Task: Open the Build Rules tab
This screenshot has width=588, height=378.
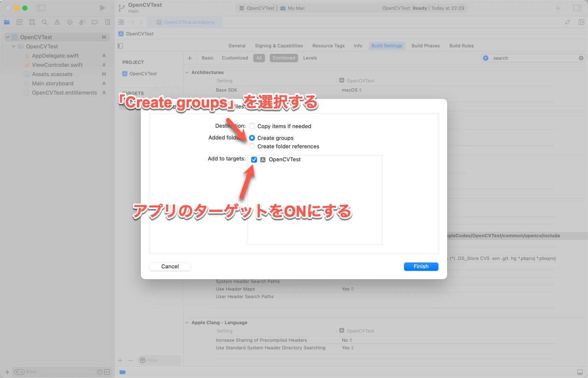Action: click(x=462, y=46)
